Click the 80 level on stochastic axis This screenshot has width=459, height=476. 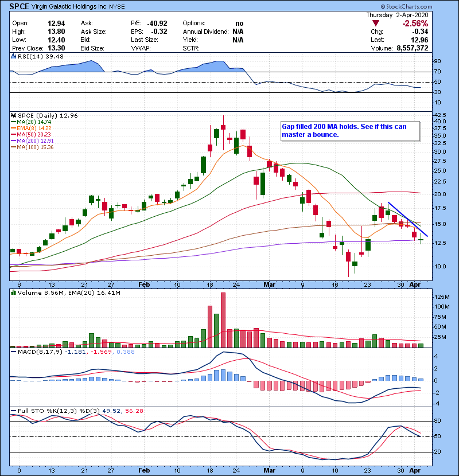point(438,421)
